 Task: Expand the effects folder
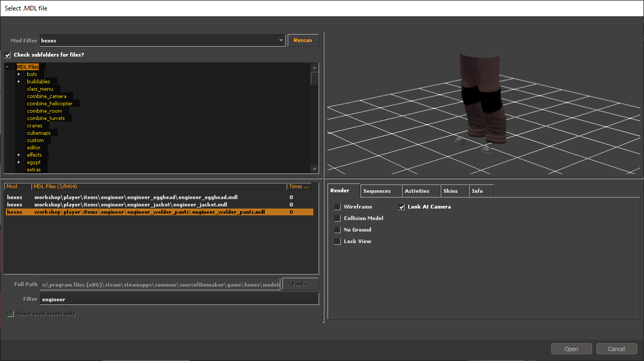(x=18, y=155)
